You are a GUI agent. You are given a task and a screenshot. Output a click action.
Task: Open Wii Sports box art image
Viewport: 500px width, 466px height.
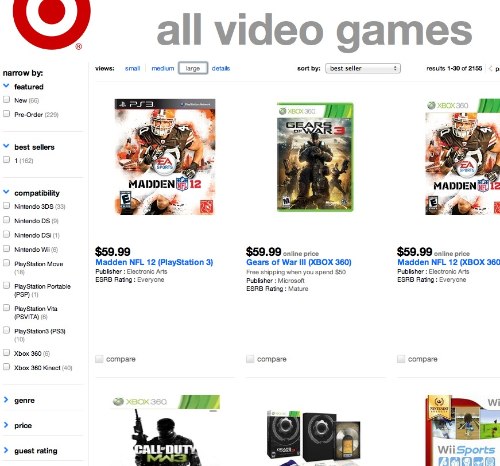463,430
